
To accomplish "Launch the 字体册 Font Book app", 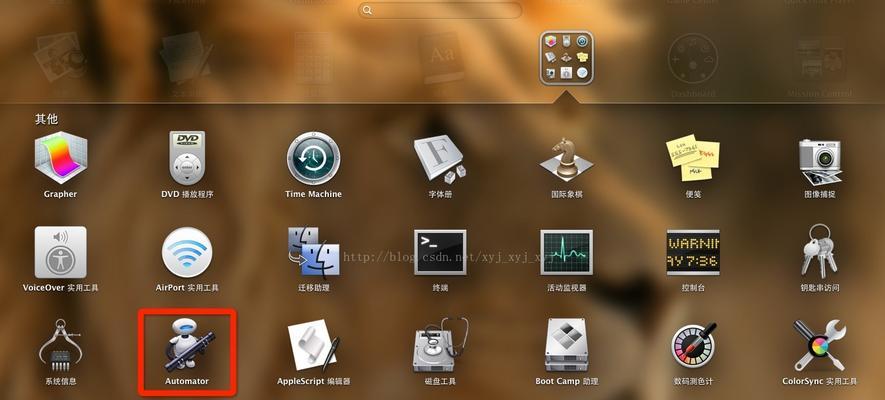I will click(440, 159).
